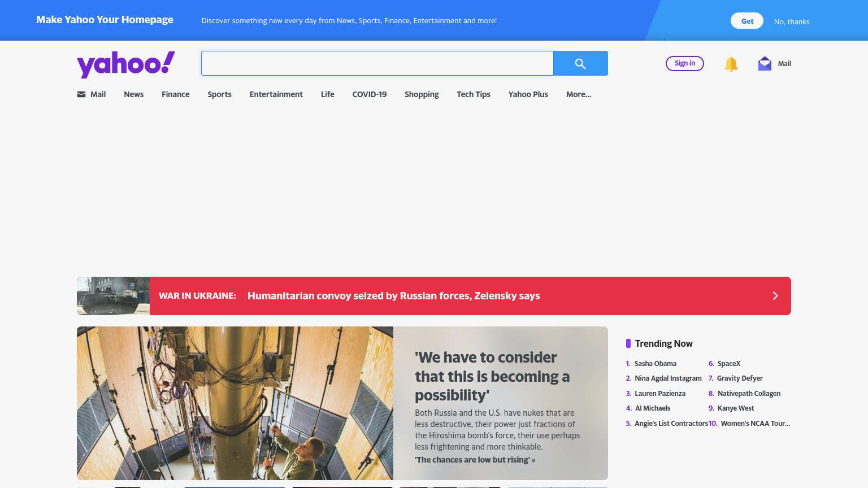This screenshot has width=868, height=488.
Task: Click into the search text field
Action: 377,63
